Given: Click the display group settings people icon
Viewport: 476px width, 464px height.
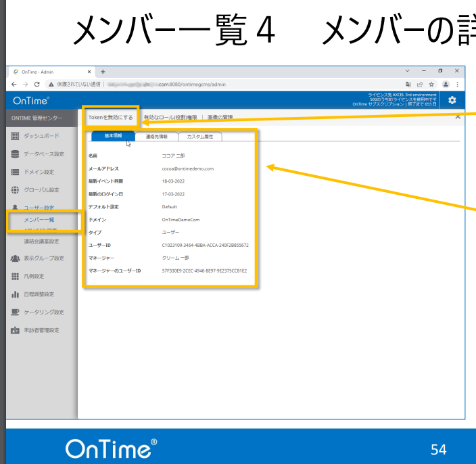Looking at the screenshot, I should (15, 258).
